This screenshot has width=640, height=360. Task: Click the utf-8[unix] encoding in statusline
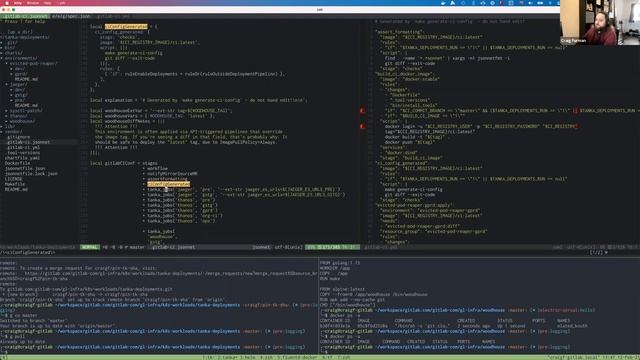[x=288, y=247]
